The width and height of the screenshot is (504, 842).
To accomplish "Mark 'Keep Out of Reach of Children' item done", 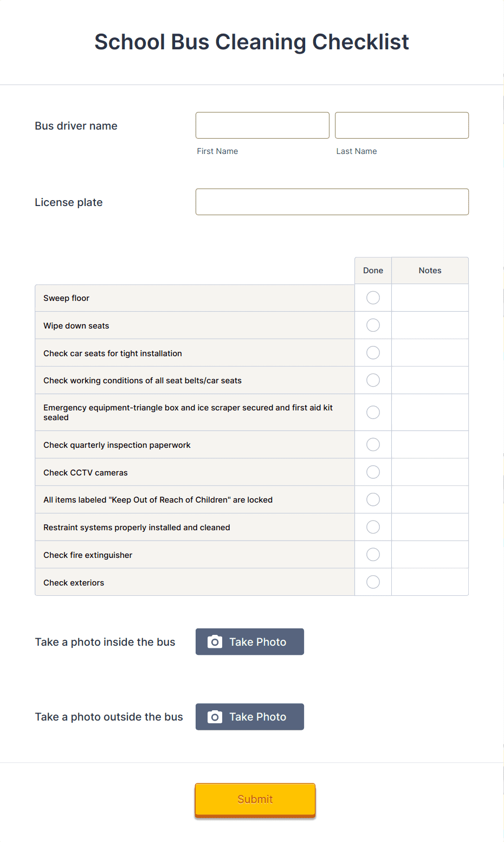I will click(373, 499).
